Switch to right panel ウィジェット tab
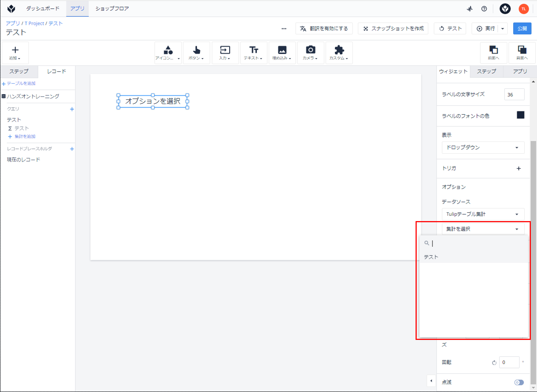The image size is (537, 392). click(453, 71)
